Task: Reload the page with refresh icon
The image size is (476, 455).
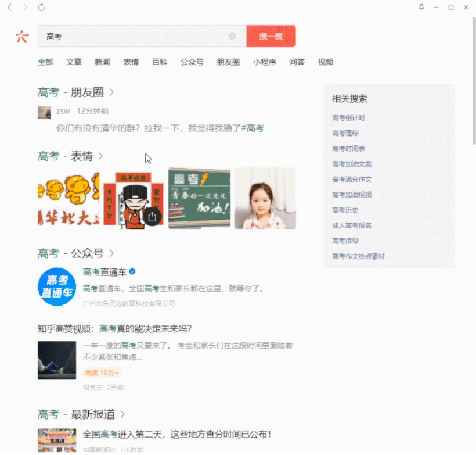Action: point(42,8)
